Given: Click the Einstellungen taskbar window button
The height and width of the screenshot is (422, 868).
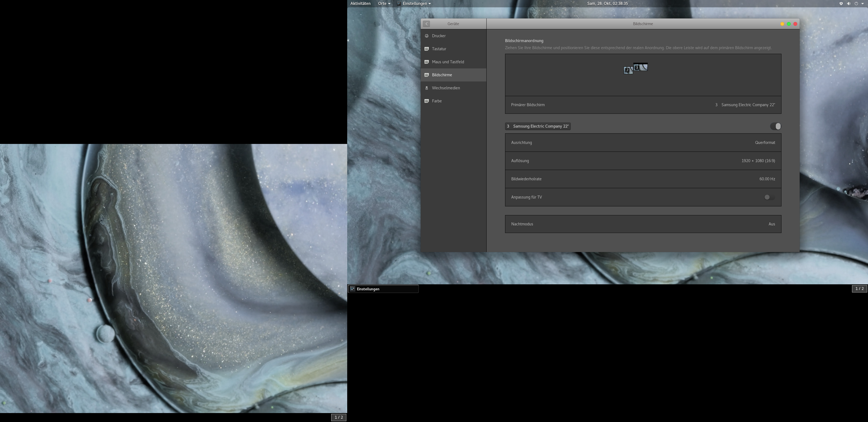Looking at the screenshot, I should point(384,289).
